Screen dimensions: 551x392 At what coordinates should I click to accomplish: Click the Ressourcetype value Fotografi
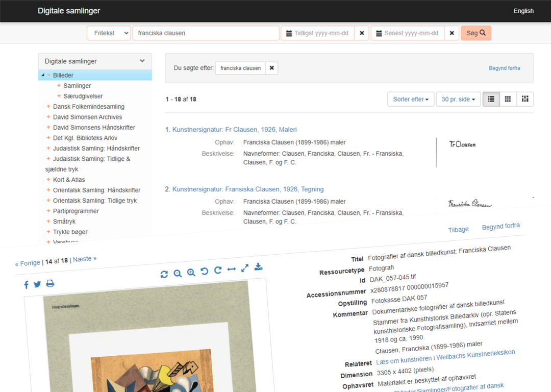tap(381, 268)
